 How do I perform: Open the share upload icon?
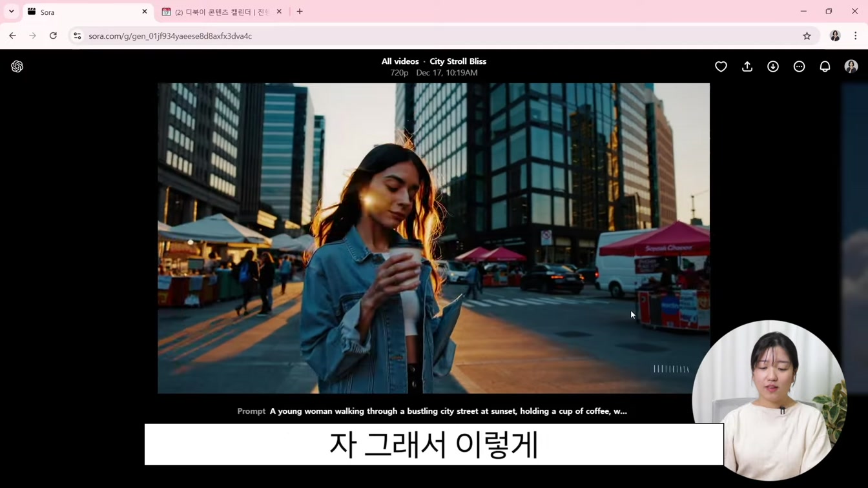point(747,66)
